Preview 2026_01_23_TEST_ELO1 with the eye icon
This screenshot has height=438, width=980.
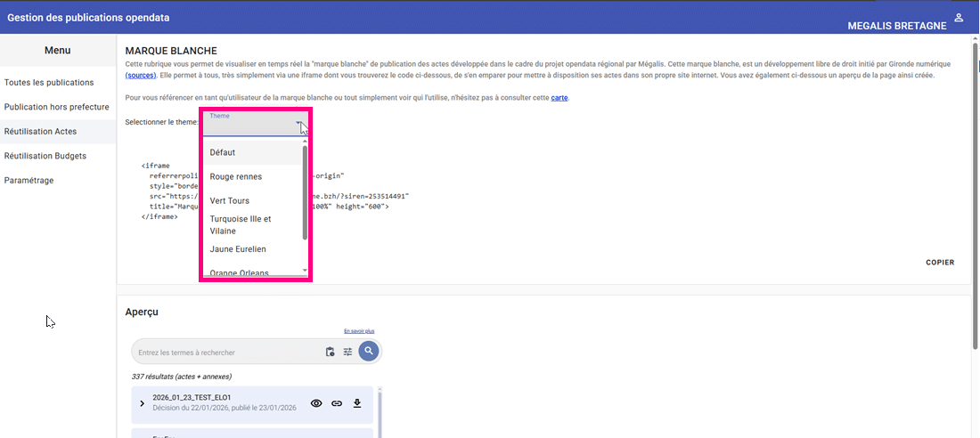(316, 403)
